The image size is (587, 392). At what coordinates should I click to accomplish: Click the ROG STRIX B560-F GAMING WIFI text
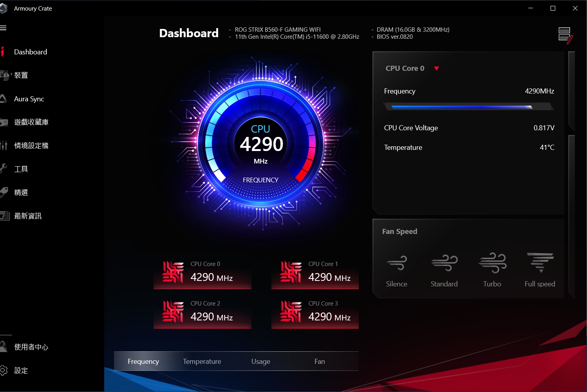(278, 30)
